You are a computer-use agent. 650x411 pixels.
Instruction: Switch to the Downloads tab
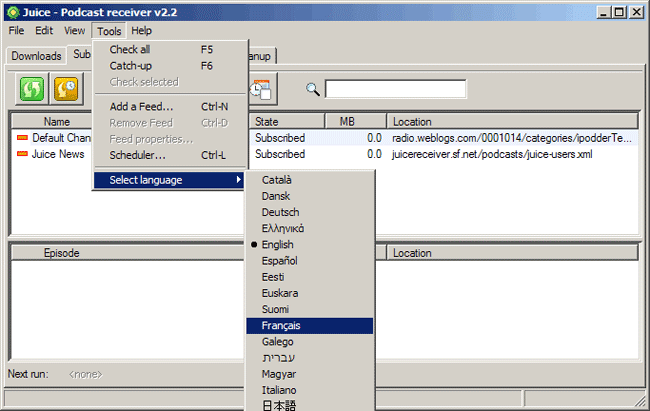[x=36, y=56]
